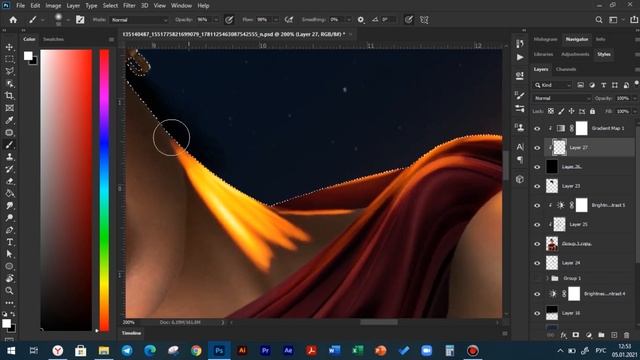Click the Add layer mask icon

576,335
